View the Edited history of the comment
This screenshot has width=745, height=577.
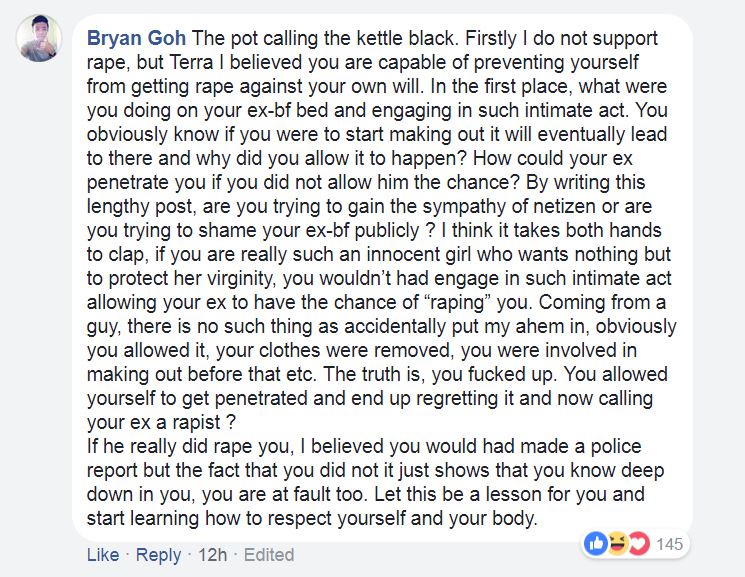[269, 555]
